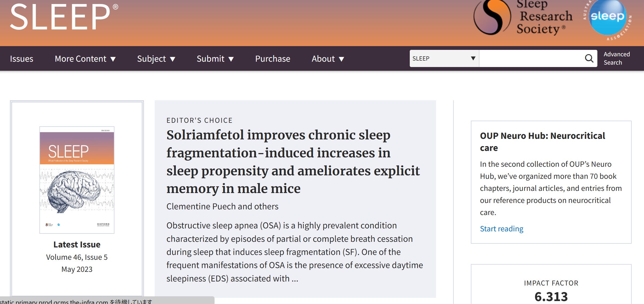Open the Latest Issue heading link
The width and height of the screenshot is (644, 304).
77,244
